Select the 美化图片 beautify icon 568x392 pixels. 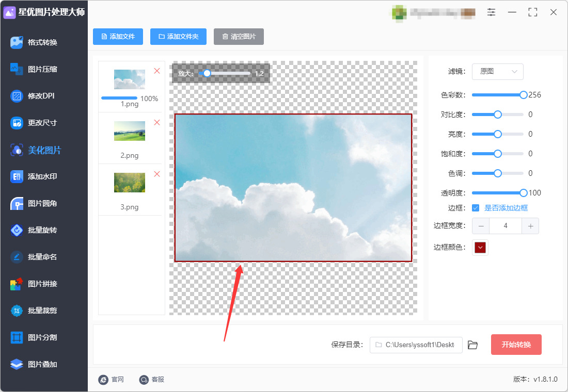pyautogui.click(x=17, y=150)
